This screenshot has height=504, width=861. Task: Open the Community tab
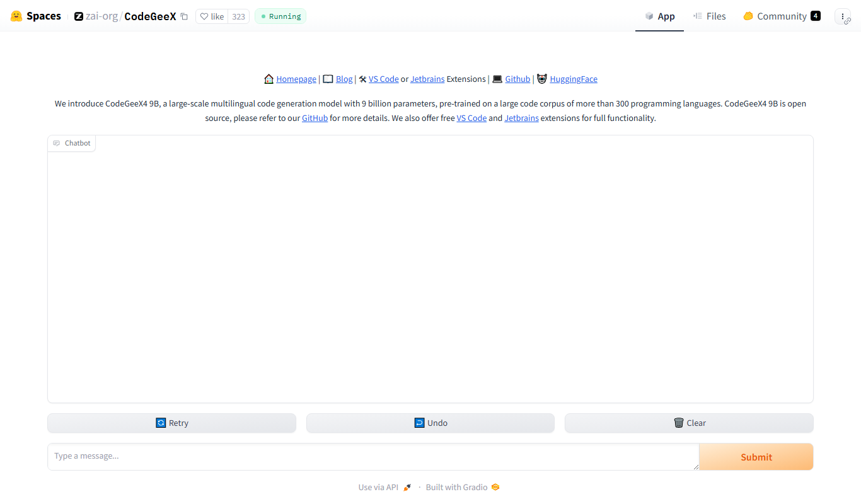pos(782,16)
